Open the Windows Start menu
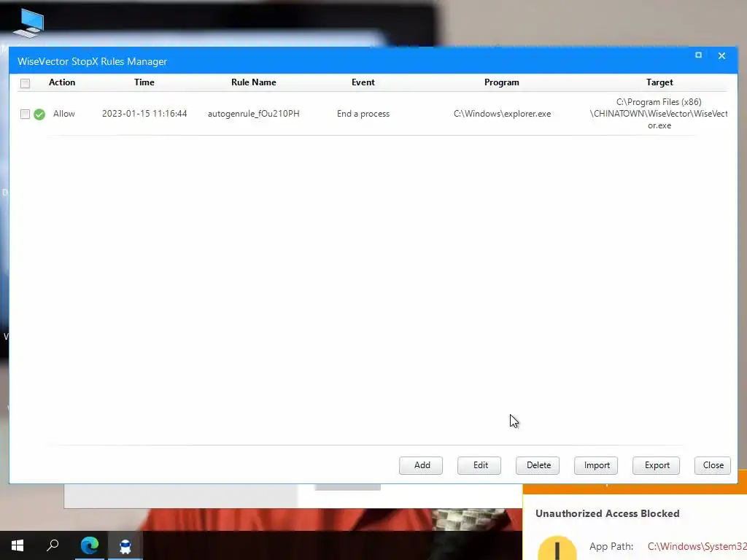Screen dimensions: 747x560 (x=18, y=545)
